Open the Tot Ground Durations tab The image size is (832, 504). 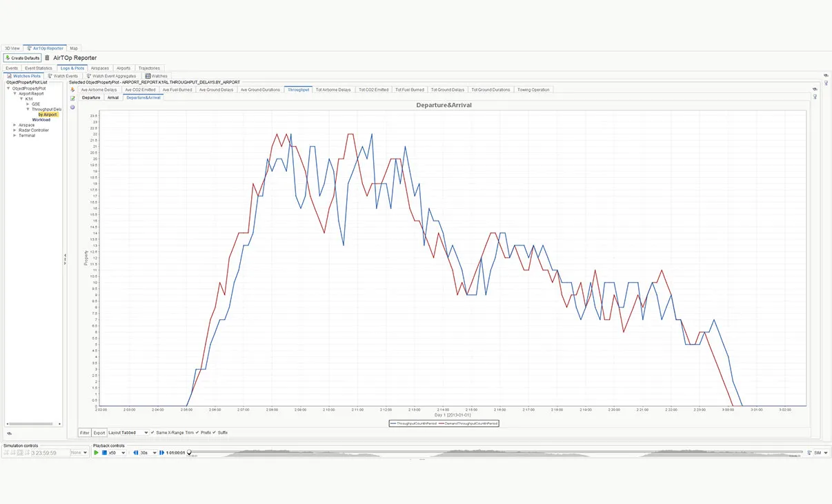tap(491, 90)
